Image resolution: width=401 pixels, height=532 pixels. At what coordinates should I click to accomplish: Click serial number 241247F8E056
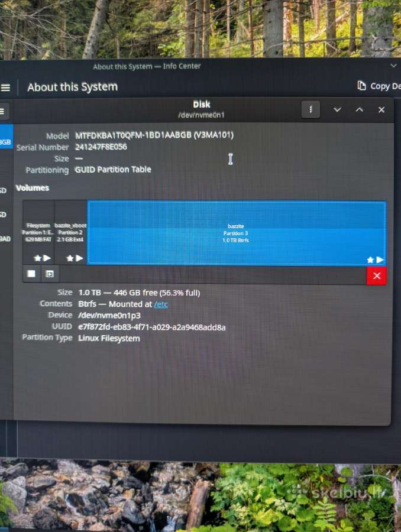[x=101, y=147]
